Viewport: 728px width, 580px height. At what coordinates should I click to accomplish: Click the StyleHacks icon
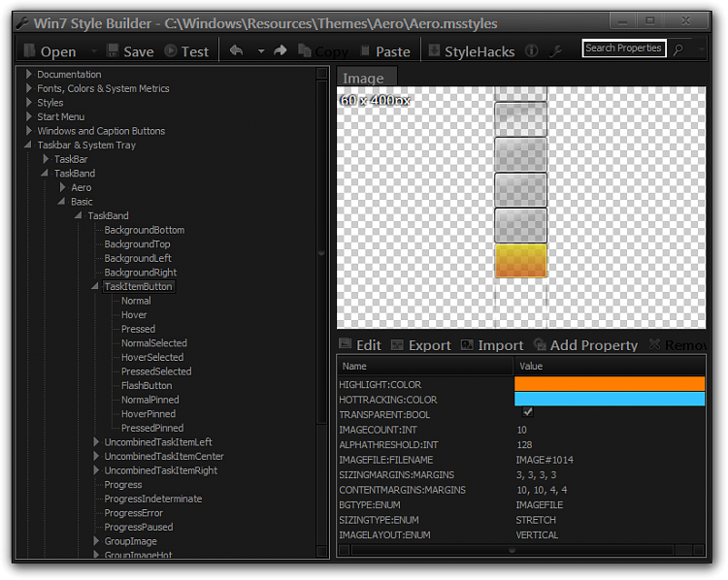click(x=434, y=50)
